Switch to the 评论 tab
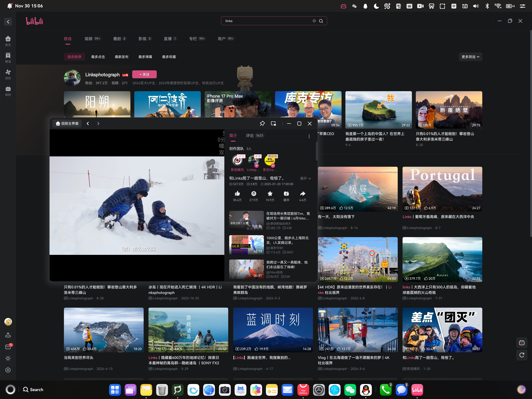The image size is (532, 399). coord(250,136)
